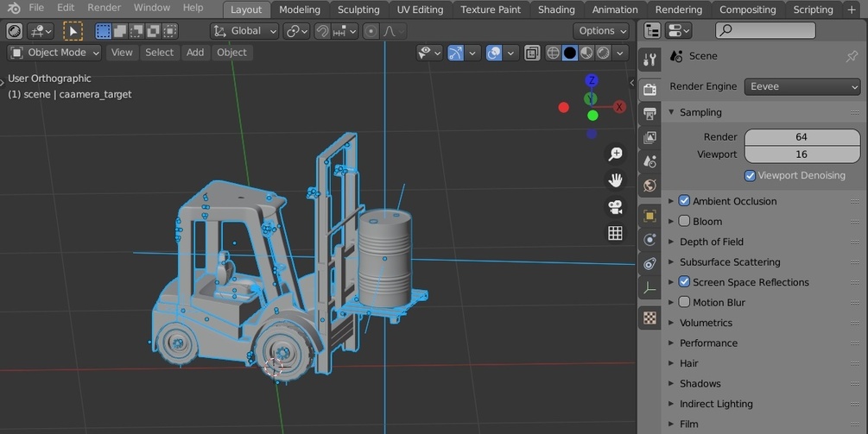Switch to rendered shading
The width and height of the screenshot is (868, 434).
tap(603, 53)
